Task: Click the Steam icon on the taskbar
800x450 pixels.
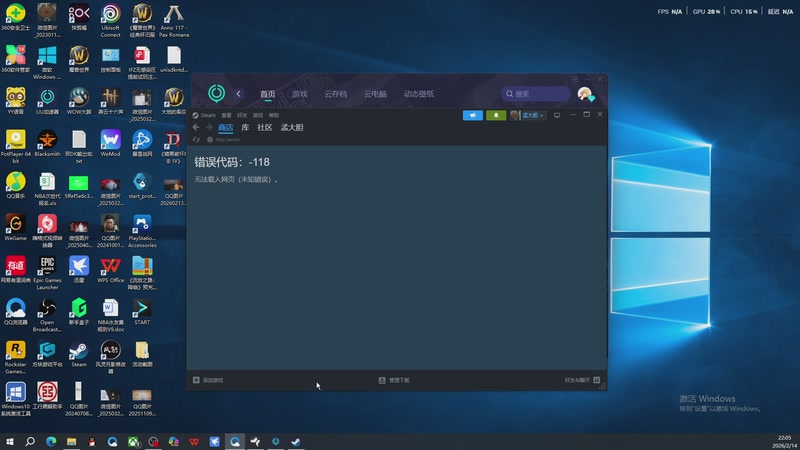Action: point(296,442)
